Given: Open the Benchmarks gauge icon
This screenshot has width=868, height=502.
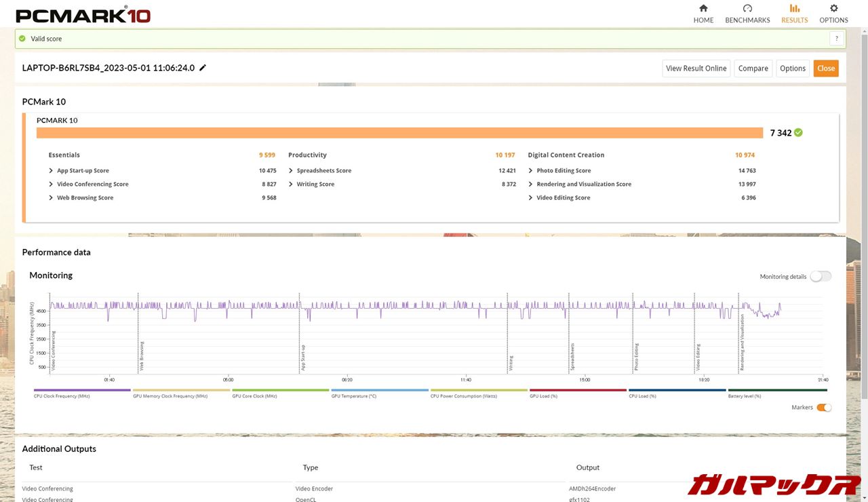Looking at the screenshot, I should pos(747,9).
